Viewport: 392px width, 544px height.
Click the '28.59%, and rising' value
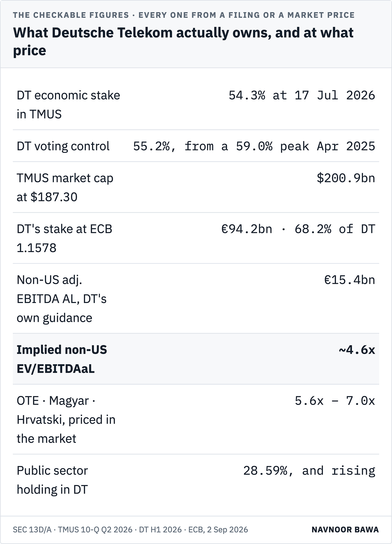[x=309, y=471]
